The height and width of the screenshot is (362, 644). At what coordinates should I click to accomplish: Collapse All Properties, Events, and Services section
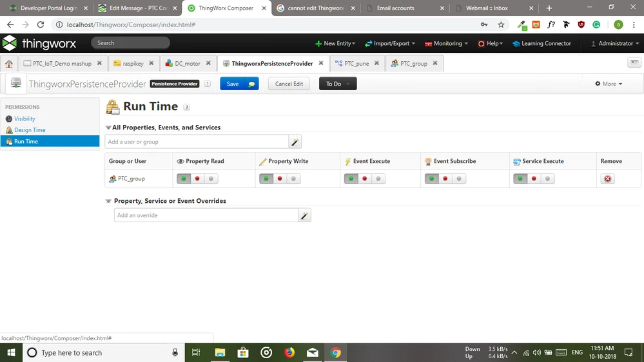pyautogui.click(x=108, y=128)
